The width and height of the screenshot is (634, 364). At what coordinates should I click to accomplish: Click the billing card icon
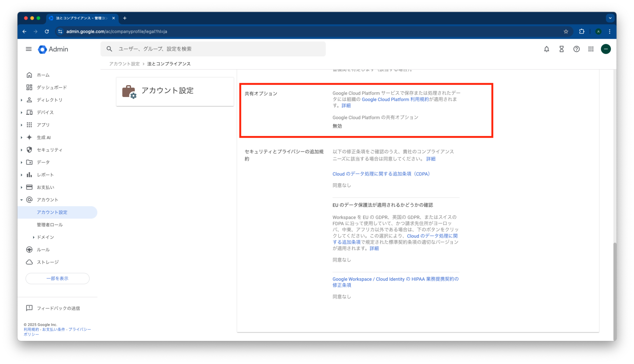[29, 187]
